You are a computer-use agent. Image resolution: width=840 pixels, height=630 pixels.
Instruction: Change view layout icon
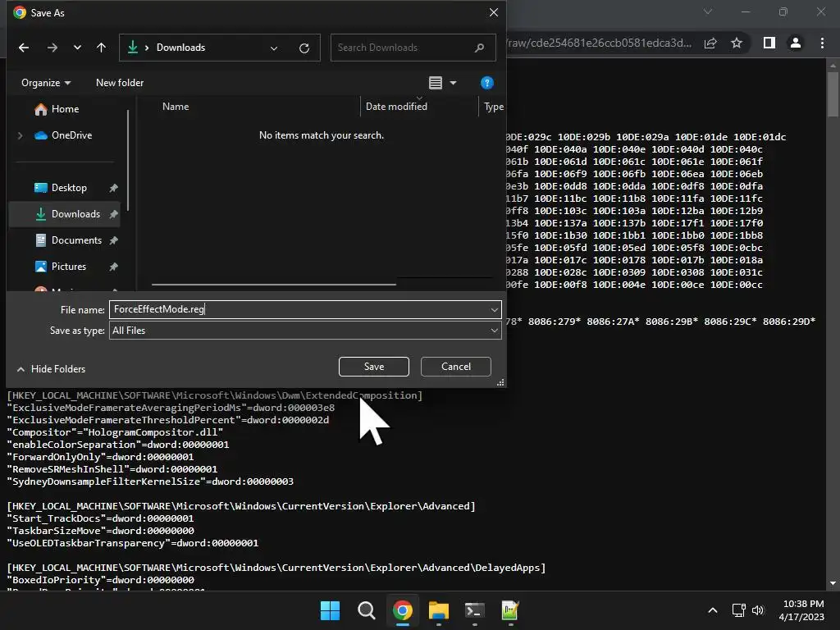coord(436,83)
